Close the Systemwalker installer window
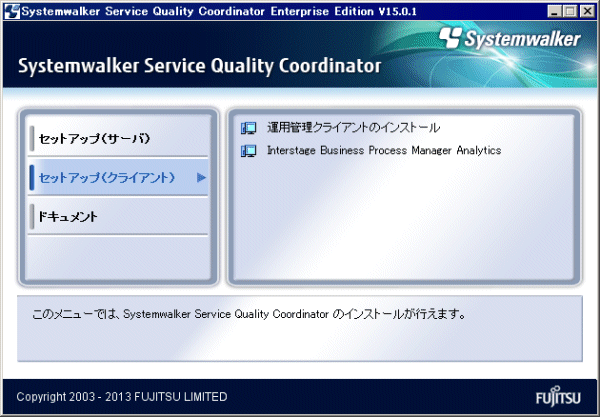The width and height of the screenshot is (600, 417). coord(587,11)
